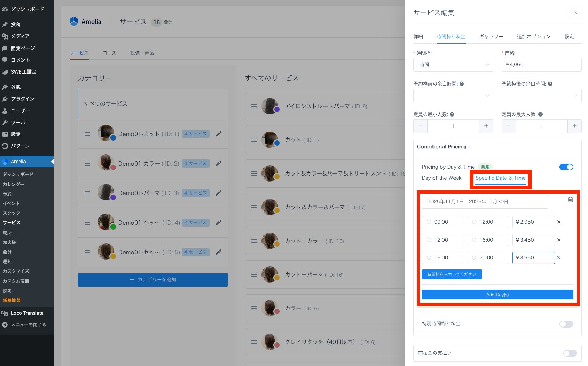This screenshot has height=366, width=588.
Task: Delete the 2025年11月 date range with trash icon
Action: point(570,199)
